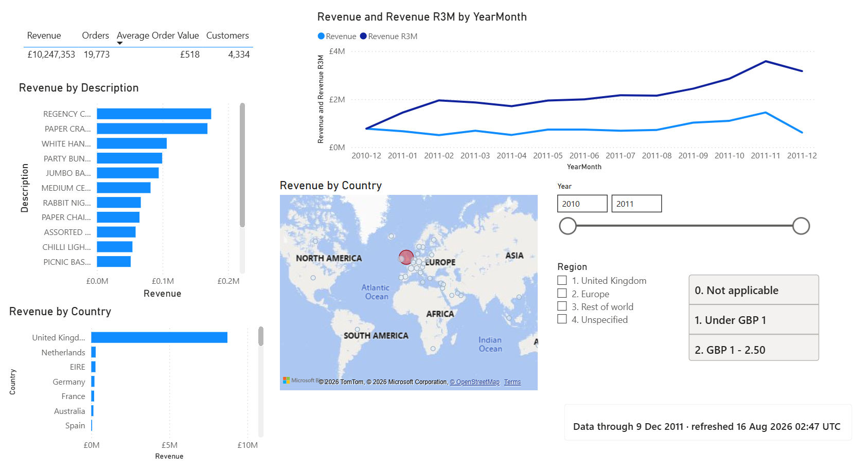Select the PARTY BUN... revenue bar
868x471 pixels.
coord(130,158)
